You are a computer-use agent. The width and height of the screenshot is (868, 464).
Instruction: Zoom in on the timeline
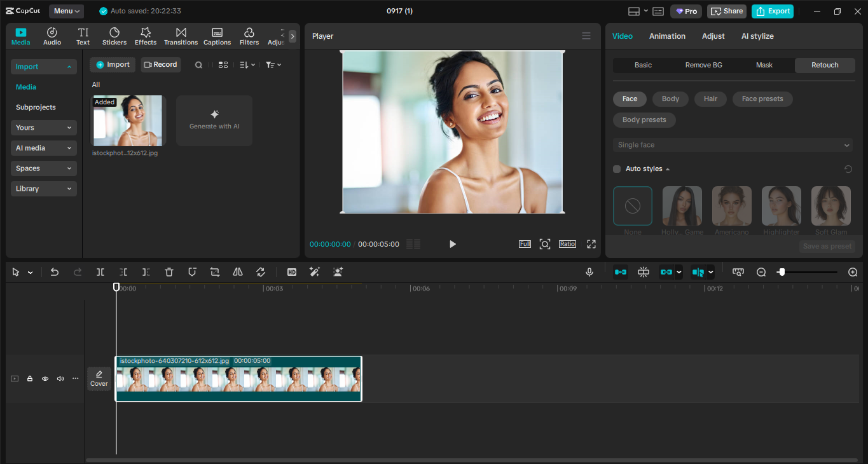tap(852, 271)
